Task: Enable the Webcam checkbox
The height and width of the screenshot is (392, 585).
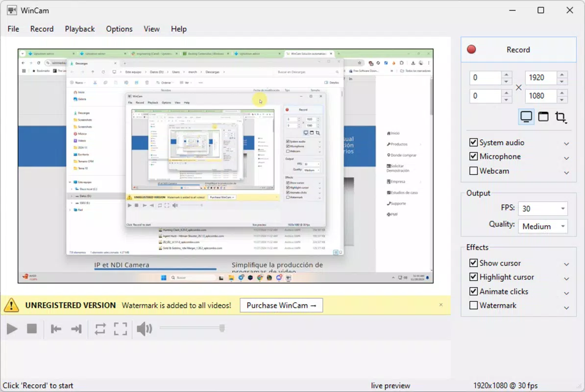Action: tap(473, 171)
